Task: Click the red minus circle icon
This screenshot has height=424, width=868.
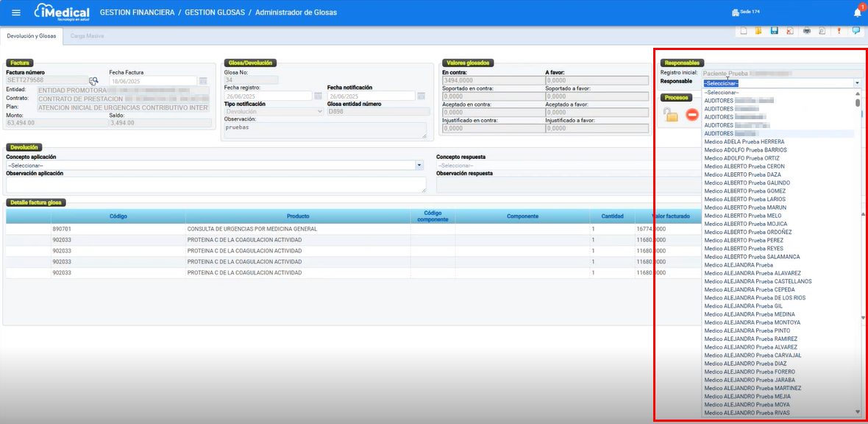Action: [691, 114]
